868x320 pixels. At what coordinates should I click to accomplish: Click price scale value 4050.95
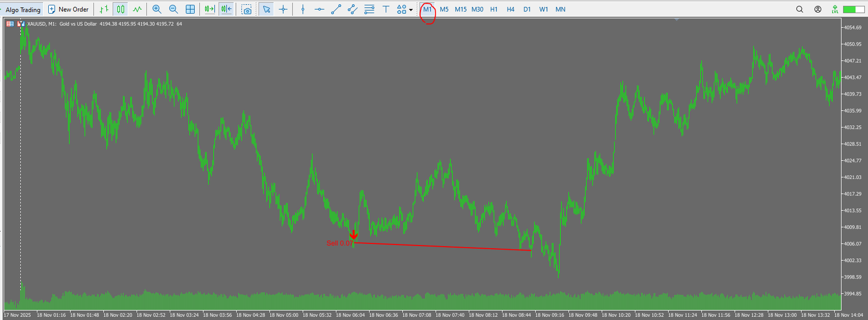[x=852, y=44]
